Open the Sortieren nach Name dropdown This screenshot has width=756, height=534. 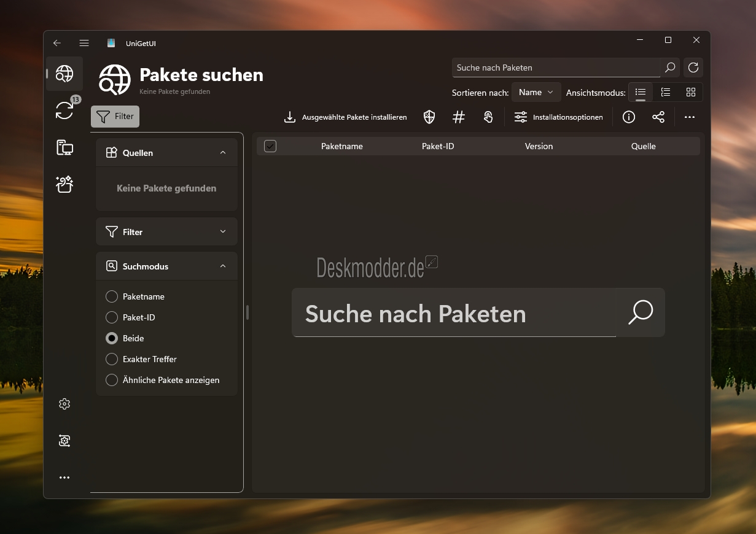(536, 93)
